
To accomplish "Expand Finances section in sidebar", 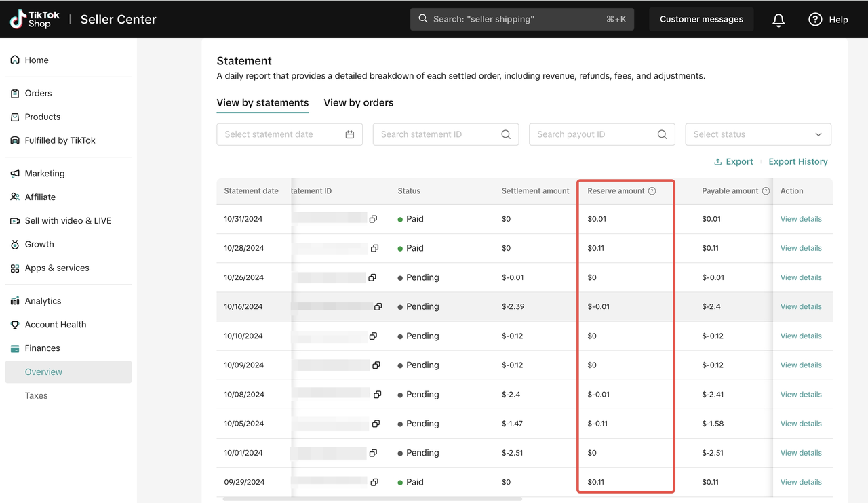I will (42, 348).
